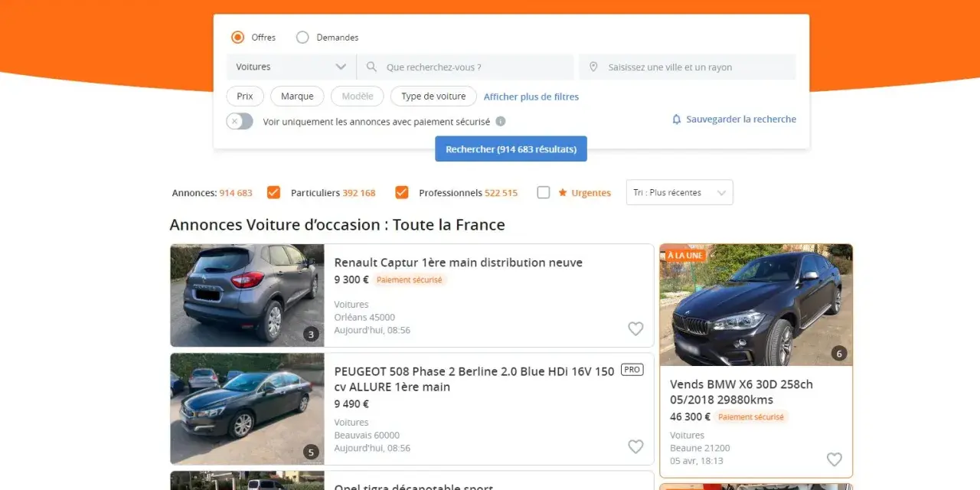
Task: Select the Demandes radio button
Action: (x=302, y=38)
